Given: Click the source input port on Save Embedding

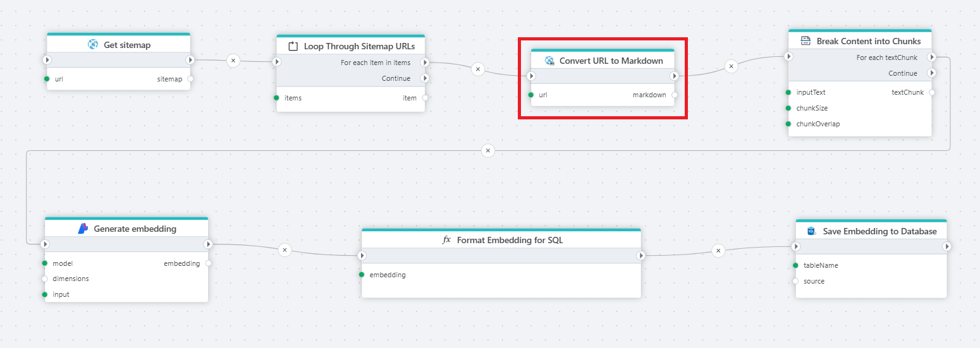Looking at the screenshot, I should click(x=796, y=281).
